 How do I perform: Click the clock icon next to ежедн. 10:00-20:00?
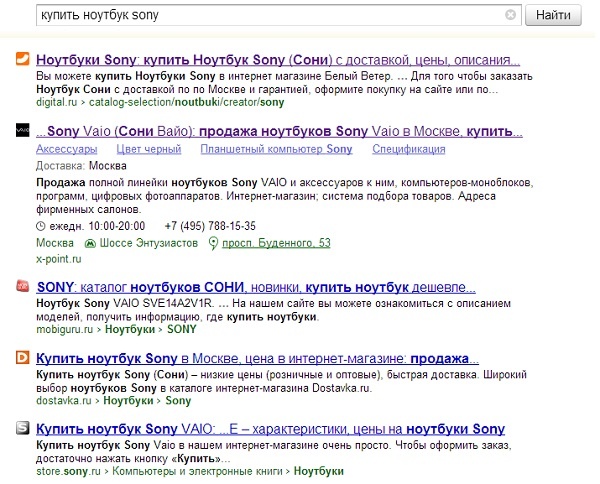[41, 226]
